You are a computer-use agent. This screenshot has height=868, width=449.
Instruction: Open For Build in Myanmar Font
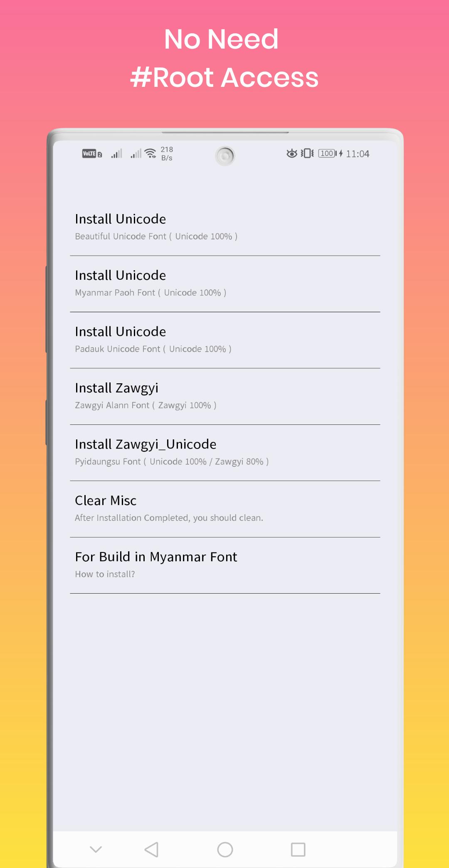tap(225, 565)
